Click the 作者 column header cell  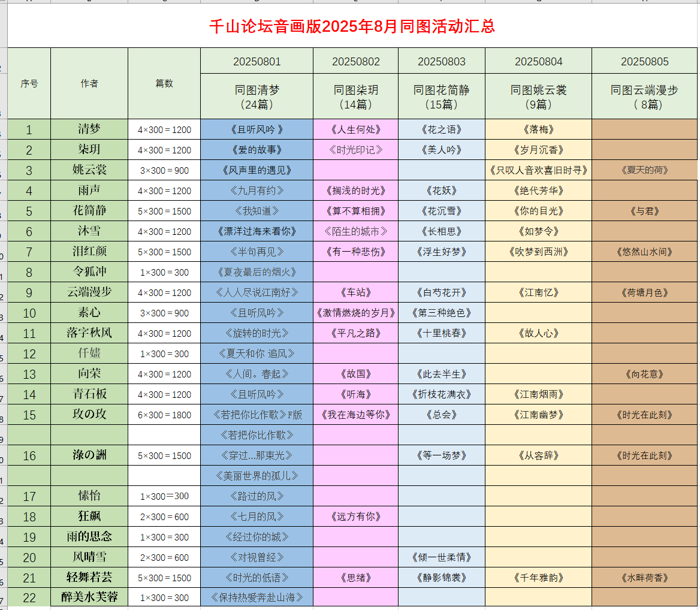click(x=89, y=84)
